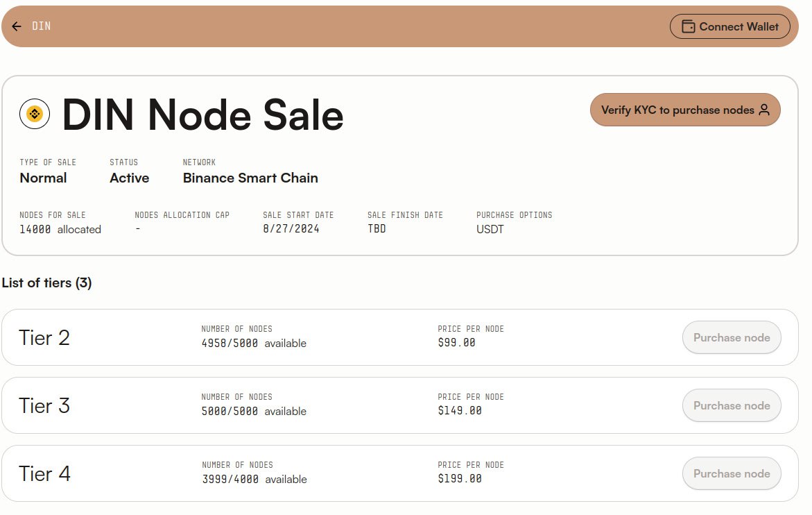Click the Binance chain logo icon
Screen dimensions: 812x515
tap(35, 114)
